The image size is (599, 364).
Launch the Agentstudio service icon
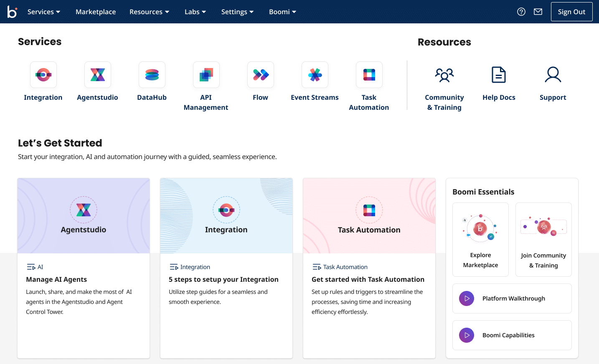pos(98,75)
